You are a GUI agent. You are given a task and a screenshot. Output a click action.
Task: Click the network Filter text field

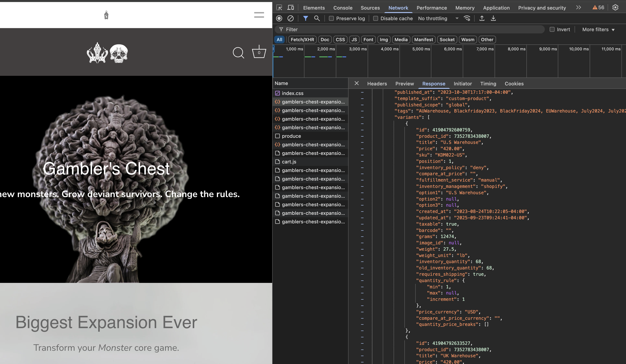(410, 30)
